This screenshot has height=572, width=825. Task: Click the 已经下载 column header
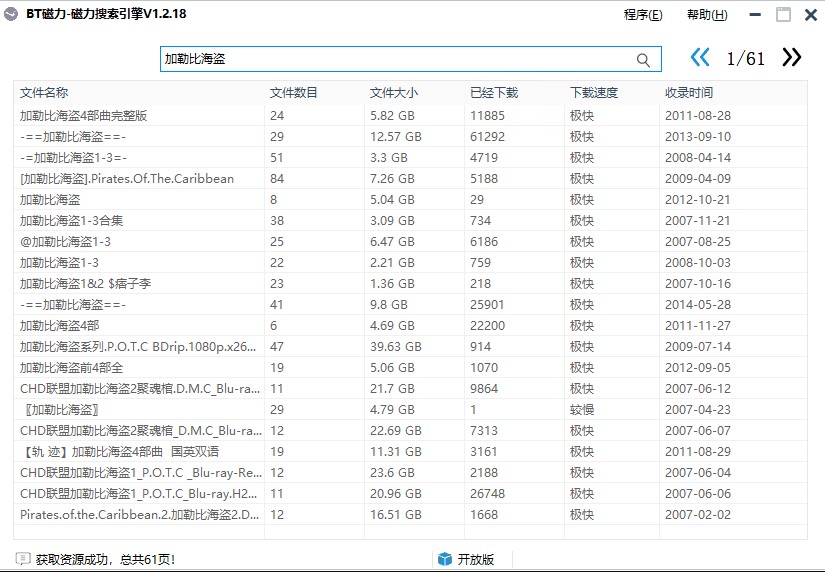point(494,93)
